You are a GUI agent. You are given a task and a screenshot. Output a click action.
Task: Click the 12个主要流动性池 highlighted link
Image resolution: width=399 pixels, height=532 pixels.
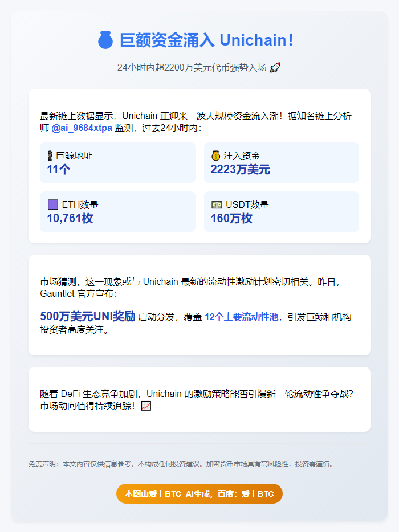tap(242, 317)
